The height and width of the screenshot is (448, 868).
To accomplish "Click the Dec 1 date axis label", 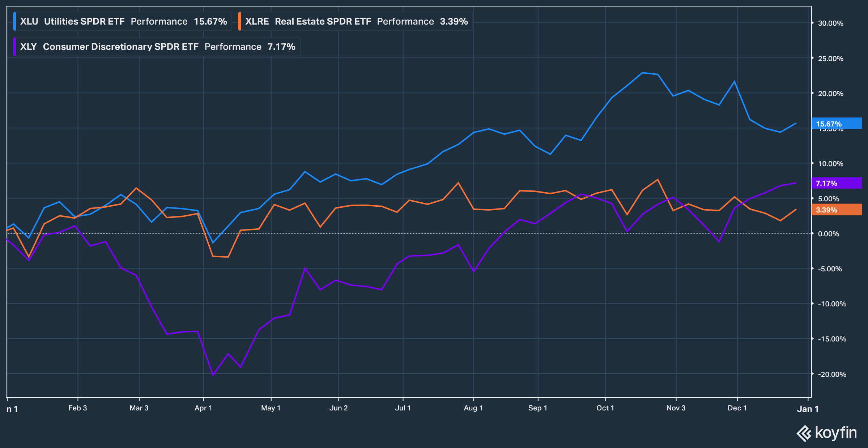I will click(x=737, y=408).
